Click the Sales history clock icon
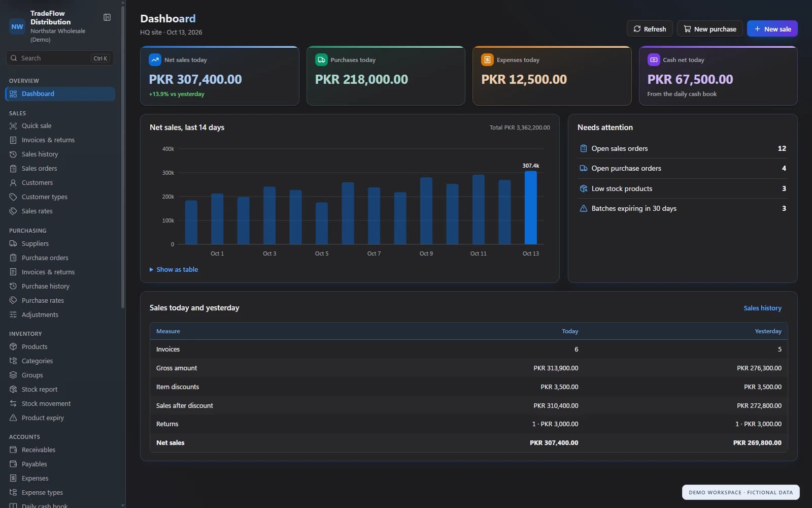Image resolution: width=812 pixels, height=508 pixels. tap(13, 154)
